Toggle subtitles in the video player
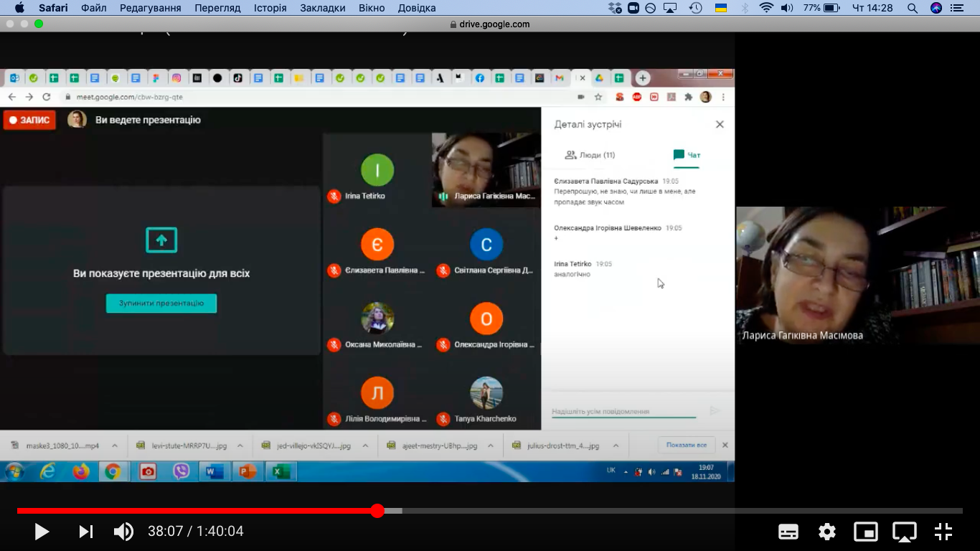Screen dimensions: 980x551 click(788, 532)
